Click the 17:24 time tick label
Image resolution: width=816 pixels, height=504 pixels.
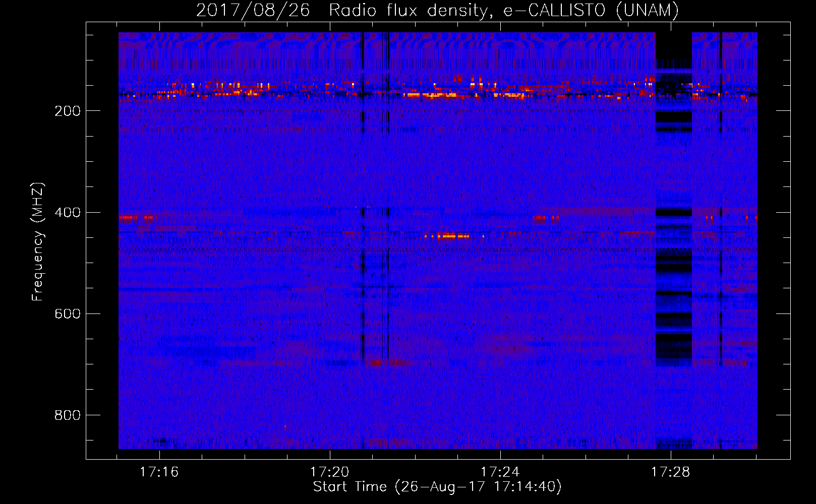pos(500,472)
